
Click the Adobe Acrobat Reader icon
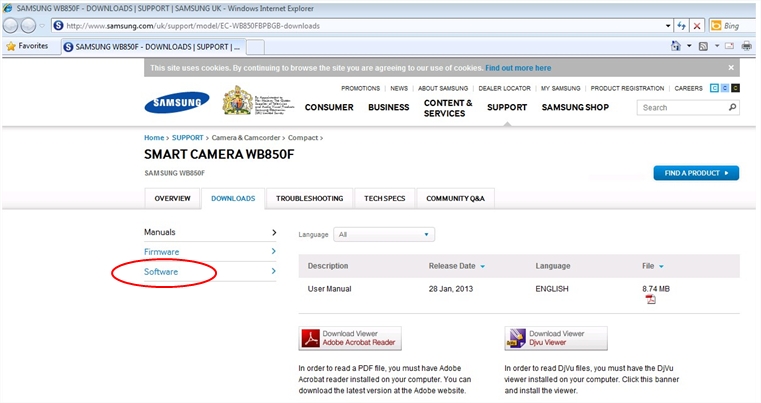point(311,338)
